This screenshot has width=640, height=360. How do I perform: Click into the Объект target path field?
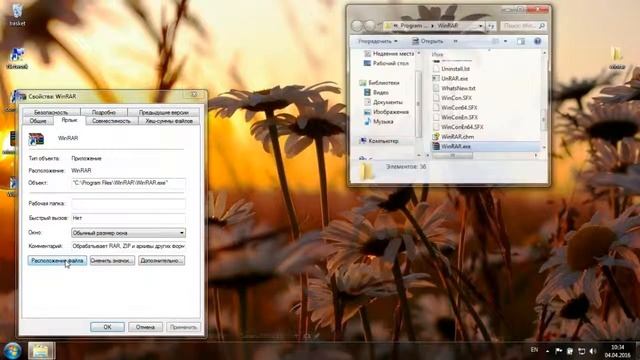[128, 183]
